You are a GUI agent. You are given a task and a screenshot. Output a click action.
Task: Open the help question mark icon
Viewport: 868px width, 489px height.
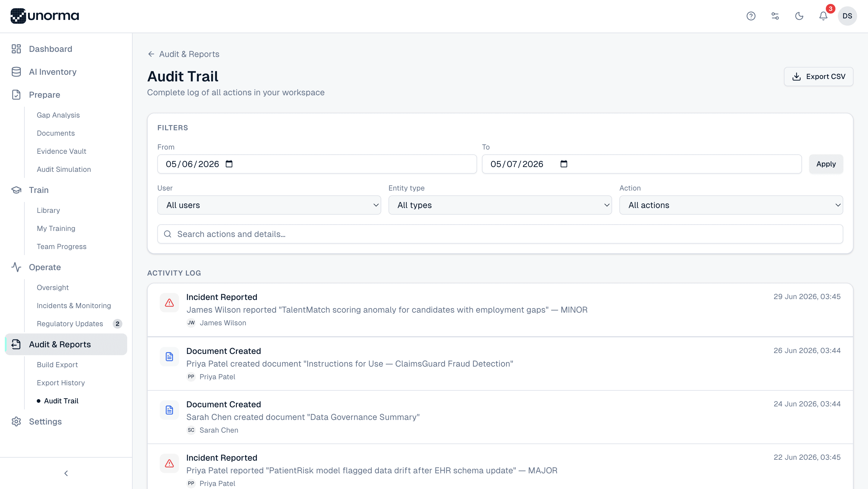pyautogui.click(x=751, y=16)
